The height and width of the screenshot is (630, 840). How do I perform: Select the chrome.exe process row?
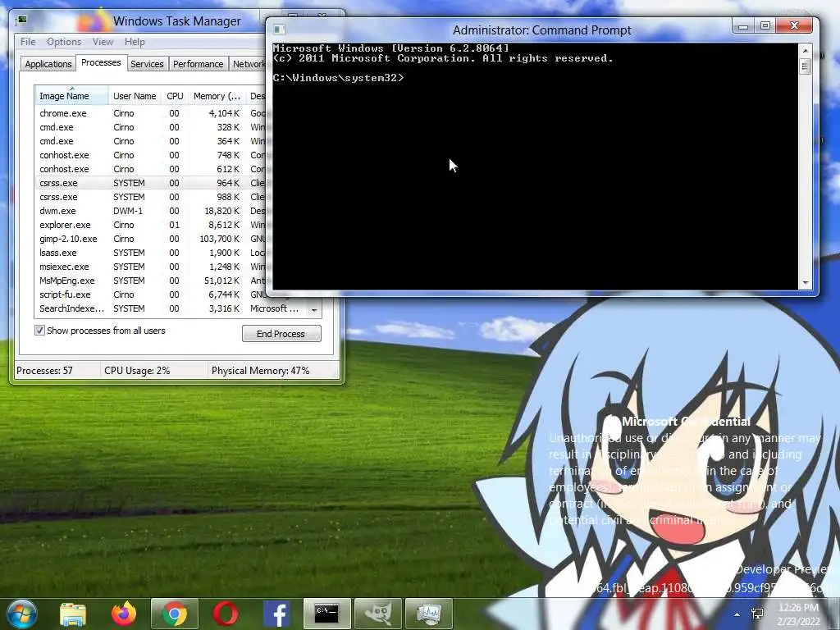(x=151, y=113)
